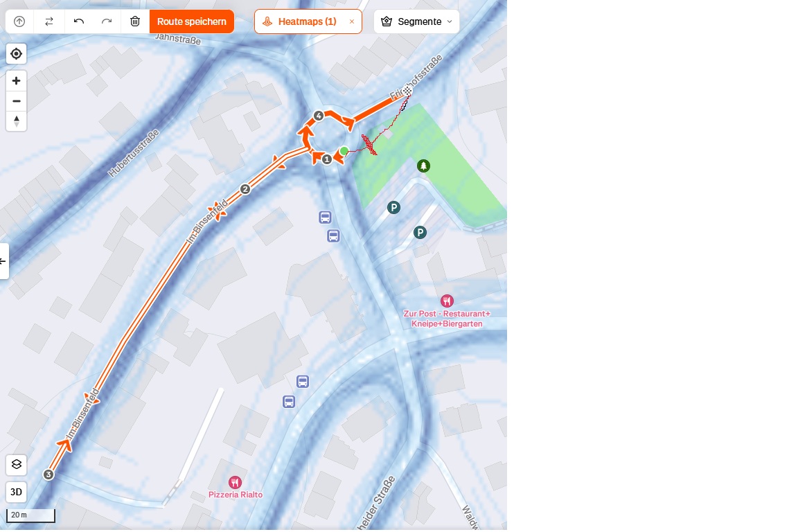798x532 pixels.
Task: Click the Zur Post restaurant marker
Action: [447, 301]
